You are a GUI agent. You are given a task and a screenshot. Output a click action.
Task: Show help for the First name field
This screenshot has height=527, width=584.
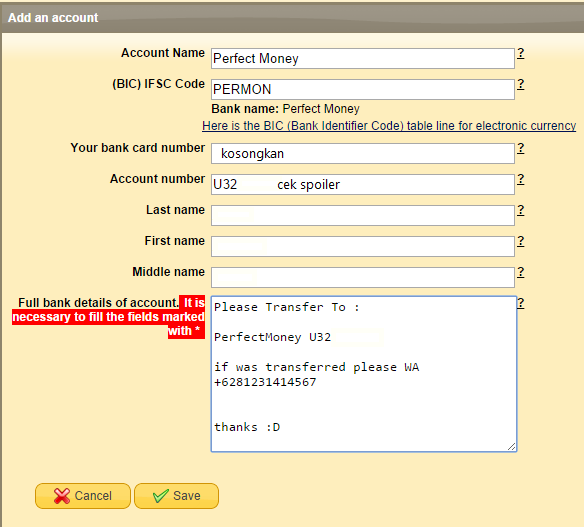pos(521,241)
